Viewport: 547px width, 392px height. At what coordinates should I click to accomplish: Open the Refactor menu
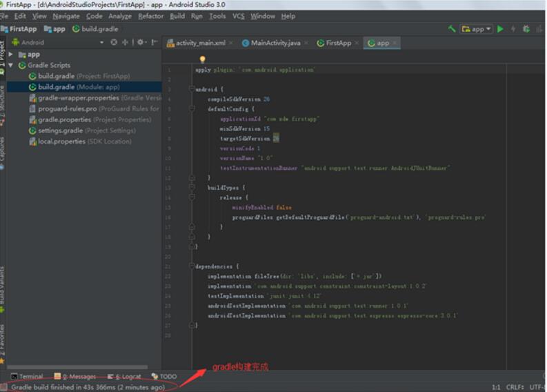(x=150, y=16)
